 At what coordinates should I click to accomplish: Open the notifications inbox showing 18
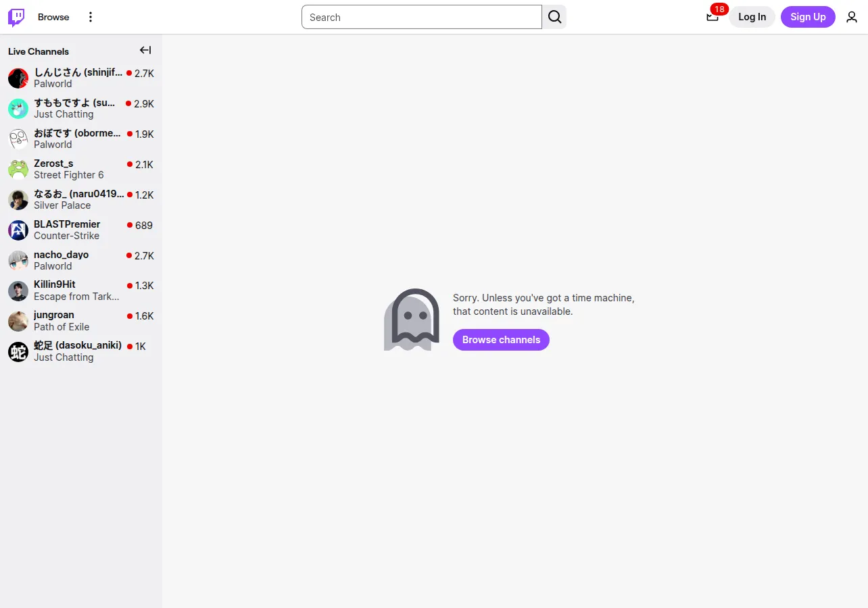(x=713, y=17)
